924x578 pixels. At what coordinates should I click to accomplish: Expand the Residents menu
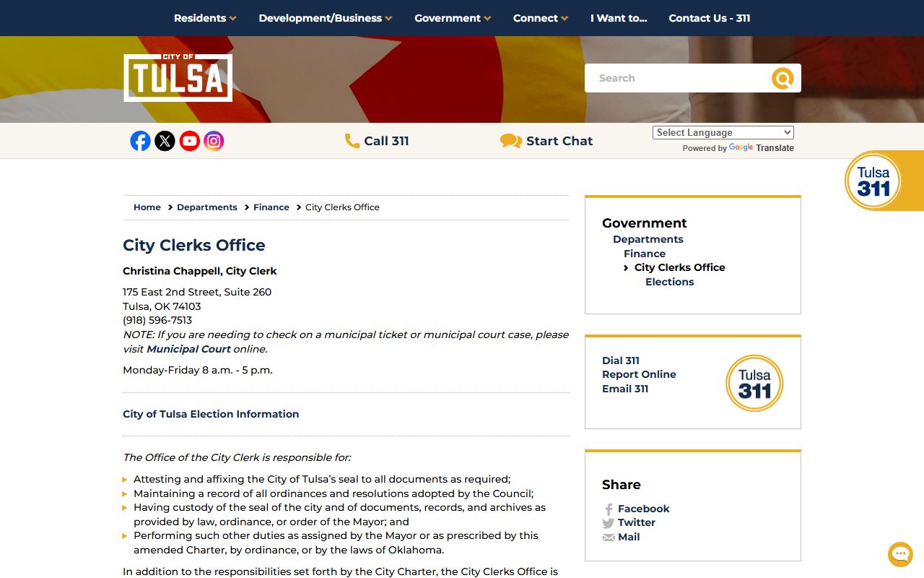[205, 18]
